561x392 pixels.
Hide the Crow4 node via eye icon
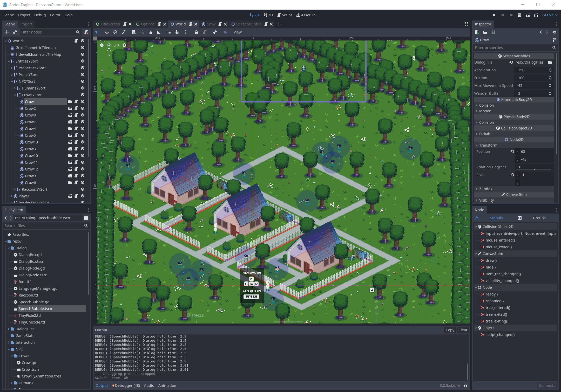tap(83, 129)
